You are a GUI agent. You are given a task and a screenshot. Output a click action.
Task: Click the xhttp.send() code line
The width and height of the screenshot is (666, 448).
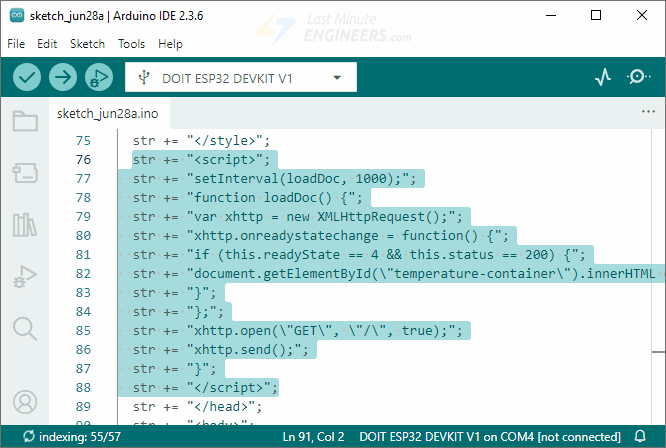220,349
